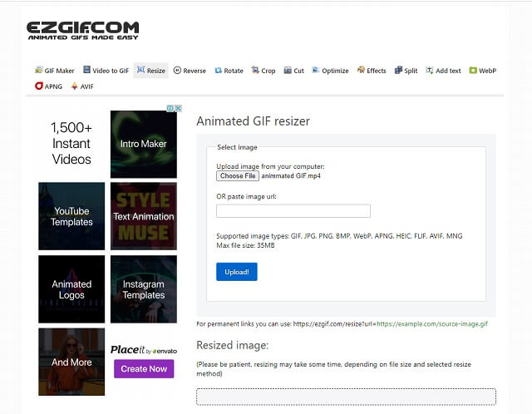Click the Video to GIF film icon

pyautogui.click(x=86, y=70)
